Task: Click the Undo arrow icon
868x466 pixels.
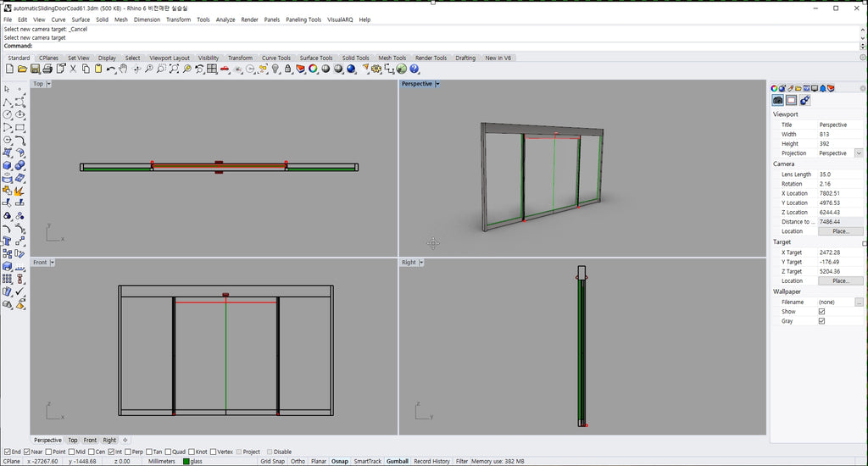Action: click(x=110, y=69)
